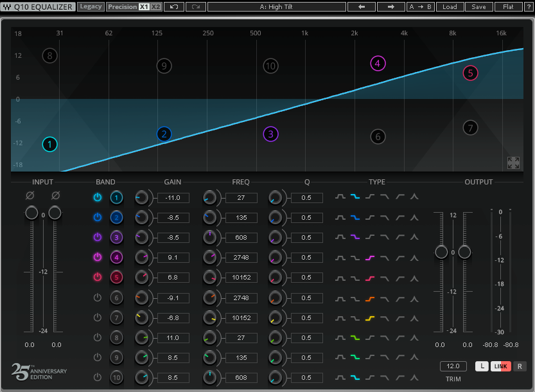Click band 2 Q value field
535x392 pixels.
(x=306, y=217)
